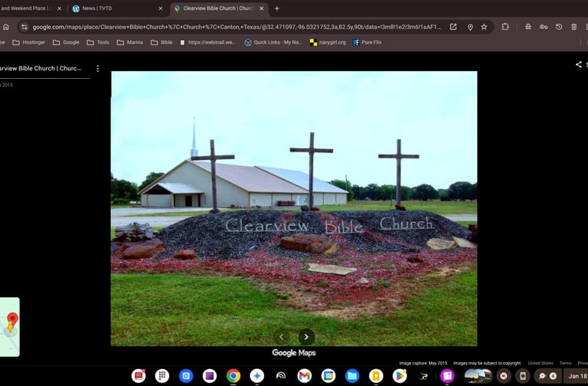Open the Google bookmarks folder
Viewport: 588px width, 386px height.
[x=66, y=42]
